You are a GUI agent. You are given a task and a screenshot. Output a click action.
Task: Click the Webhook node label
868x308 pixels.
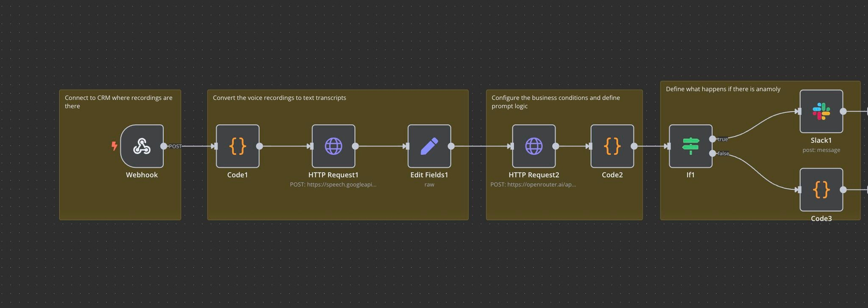pos(142,175)
